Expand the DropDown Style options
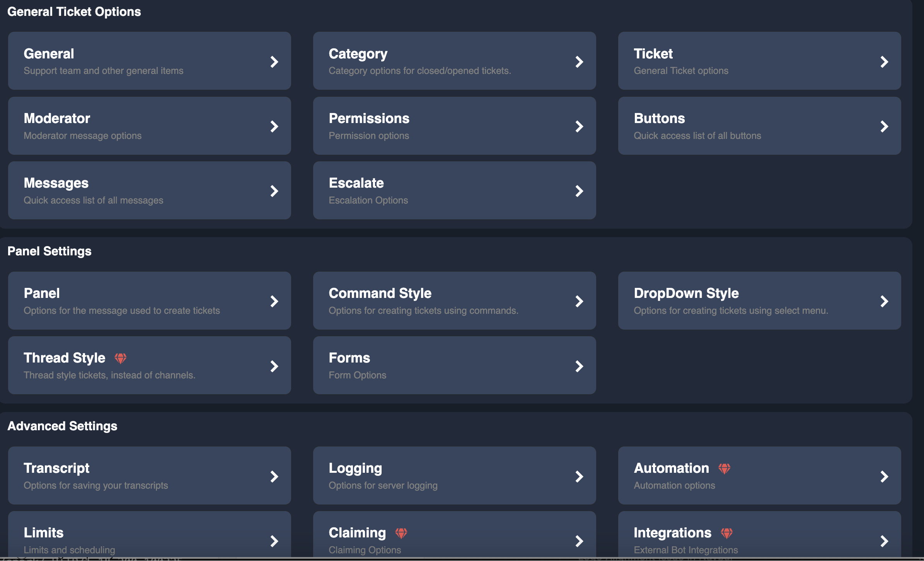Image resolution: width=924 pixels, height=561 pixels. tap(760, 301)
